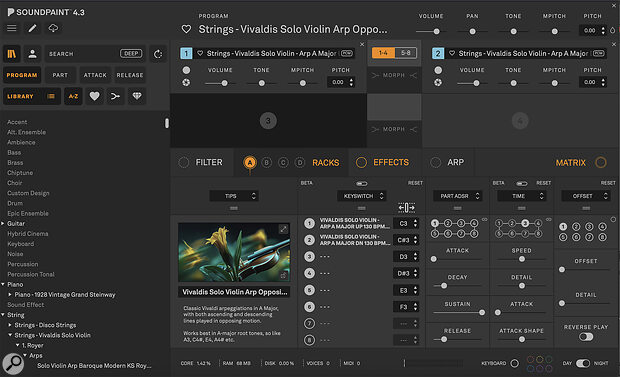Image resolution: width=620 pixels, height=377 pixels.
Task: Flip the Day/Night theme switch
Action: [582, 363]
